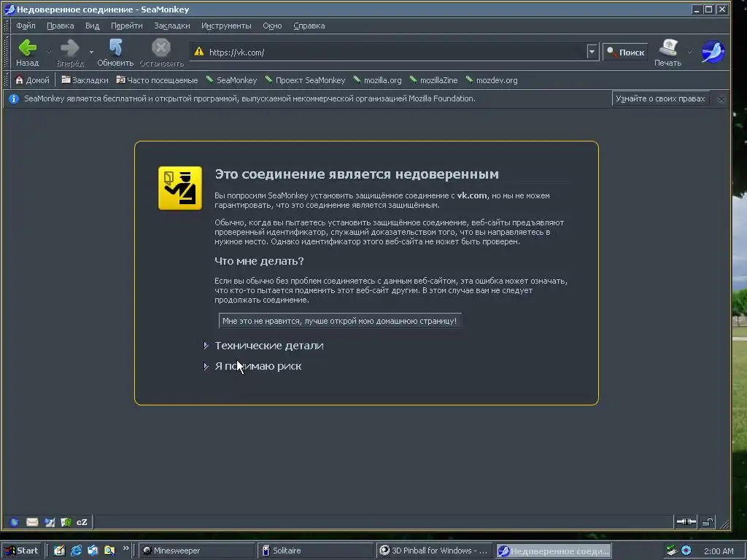Image resolution: width=747 pixels, height=560 pixels.
Task: Expand the quick launch overflow chevron
Action: (x=125, y=548)
